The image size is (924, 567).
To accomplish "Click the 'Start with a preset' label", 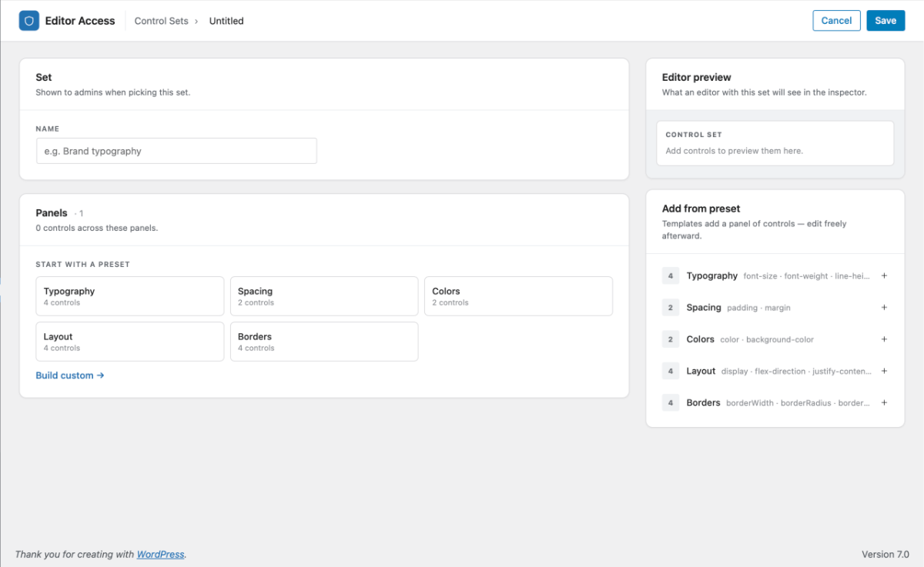I will tap(82, 264).
